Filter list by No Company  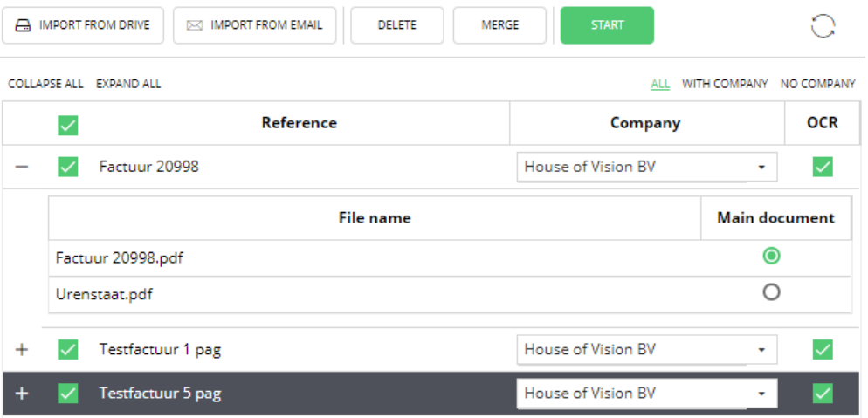817,84
